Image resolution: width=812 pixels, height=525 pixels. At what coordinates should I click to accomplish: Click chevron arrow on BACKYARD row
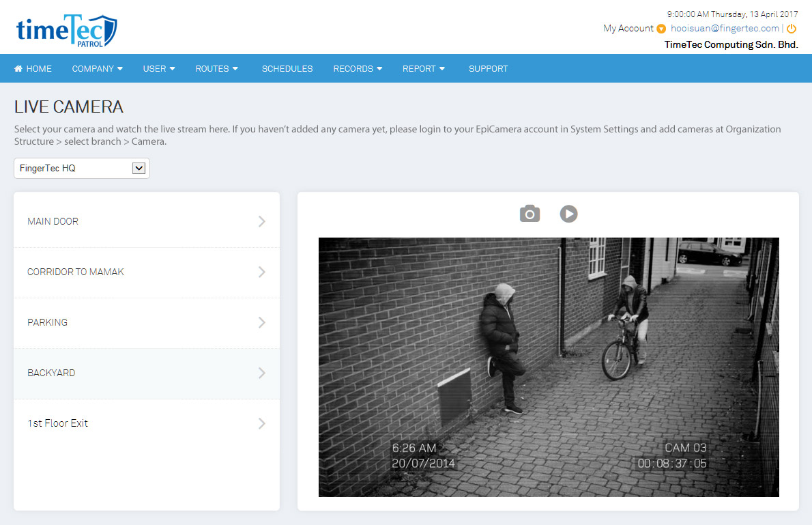coord(262,373)
